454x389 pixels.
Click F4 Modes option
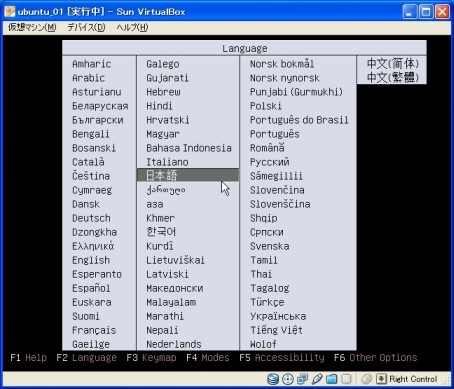[208, 358]
